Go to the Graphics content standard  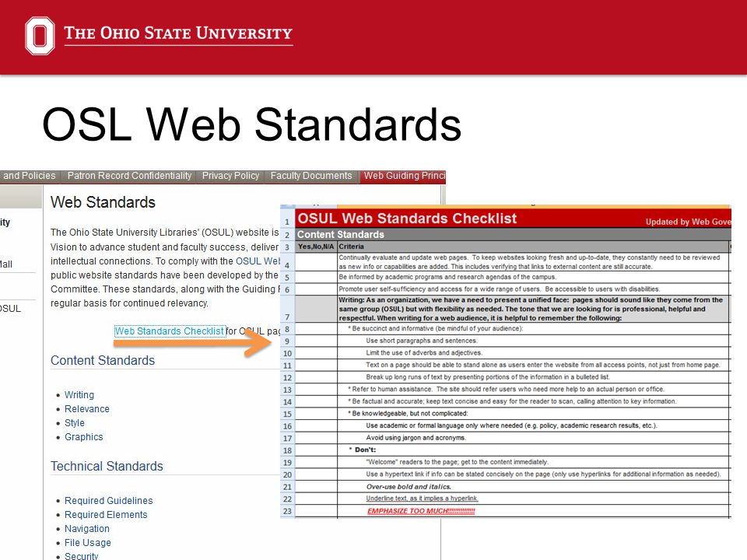click(83, 436)
